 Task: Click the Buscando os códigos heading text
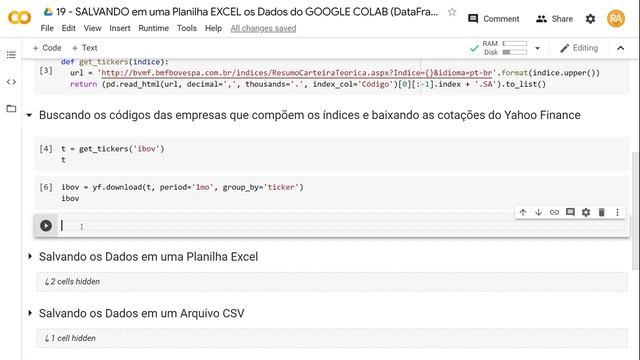pos(309,115)
